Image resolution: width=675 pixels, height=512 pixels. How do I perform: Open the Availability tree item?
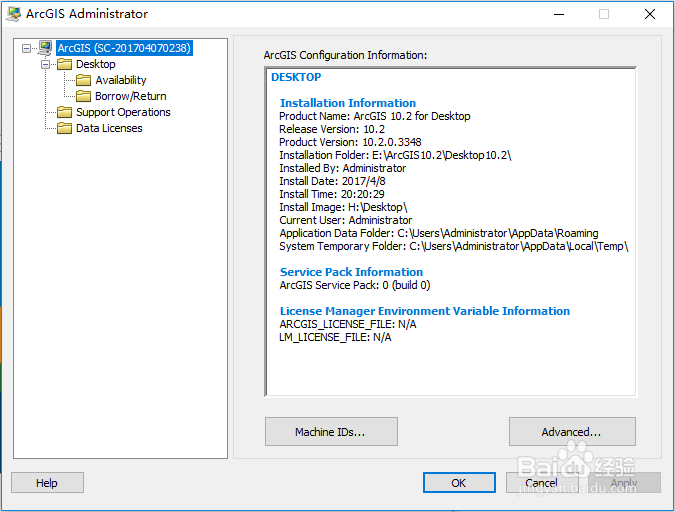121,80
